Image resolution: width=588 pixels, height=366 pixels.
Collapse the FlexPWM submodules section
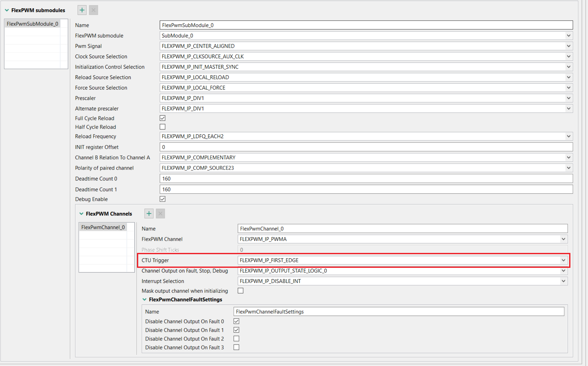coord(7,10)
